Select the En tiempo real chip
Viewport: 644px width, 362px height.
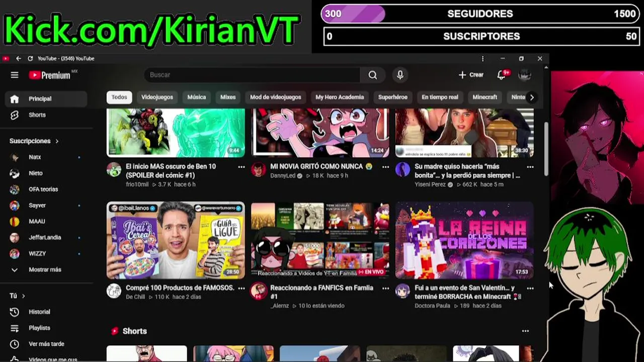click(440, 97)
